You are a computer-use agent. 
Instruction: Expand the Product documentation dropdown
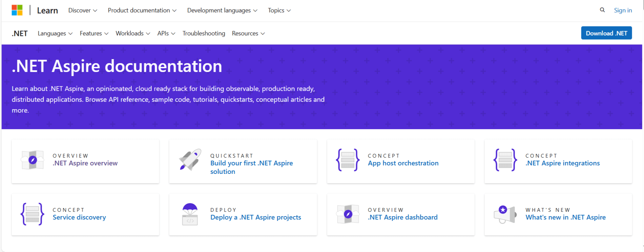tap(142, 10)
